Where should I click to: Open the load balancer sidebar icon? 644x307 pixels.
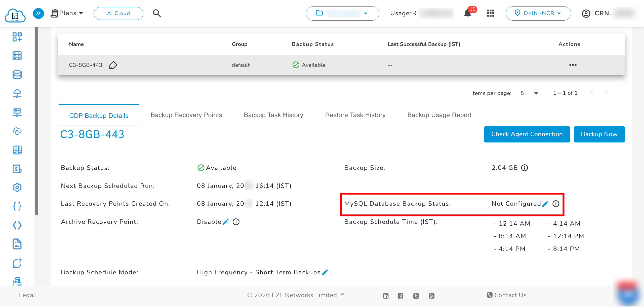tap(17, 112)
